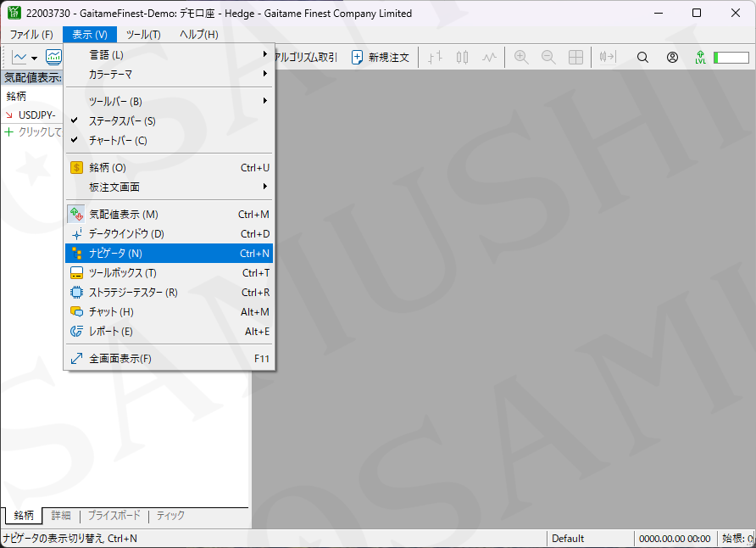Open the user account profile icon
The width and height of the screenshot is (756, 548).
pos(672,58)
